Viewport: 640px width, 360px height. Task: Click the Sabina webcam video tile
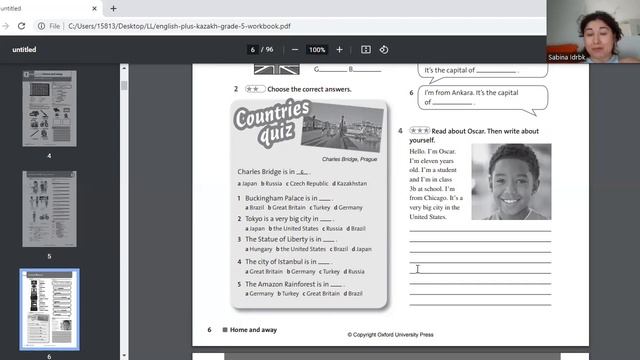pos(593,31)
